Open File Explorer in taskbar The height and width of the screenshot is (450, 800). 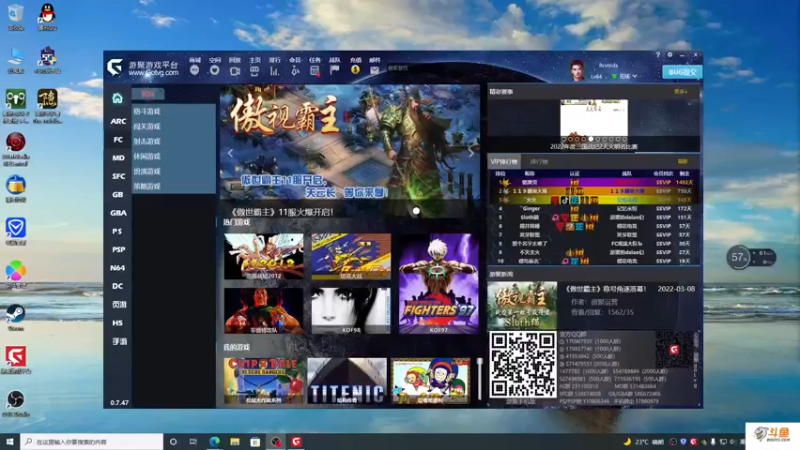click(x=235, y=442)
